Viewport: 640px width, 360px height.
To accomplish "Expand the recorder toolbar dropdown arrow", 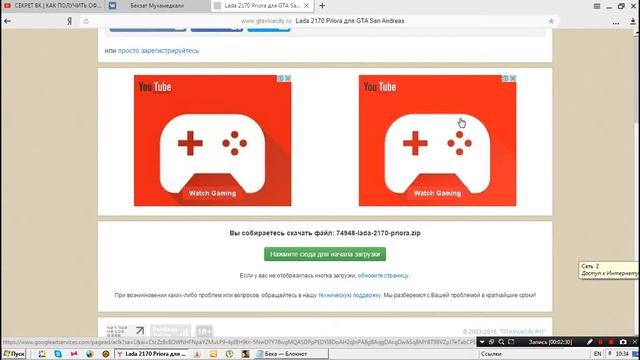I will [482, 342].
